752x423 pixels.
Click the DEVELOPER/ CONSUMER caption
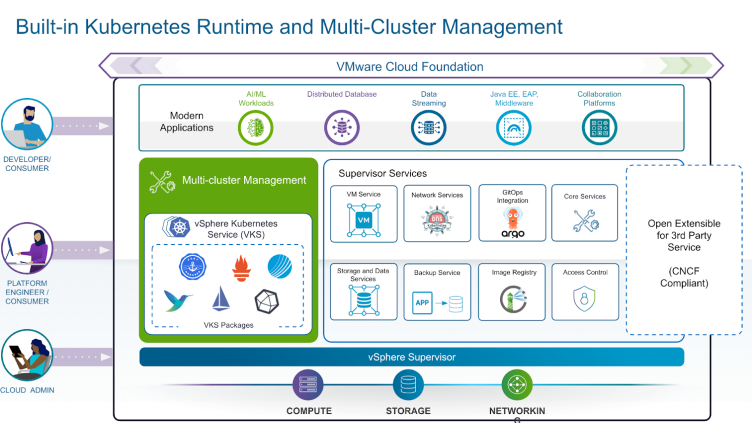(27, 164)
